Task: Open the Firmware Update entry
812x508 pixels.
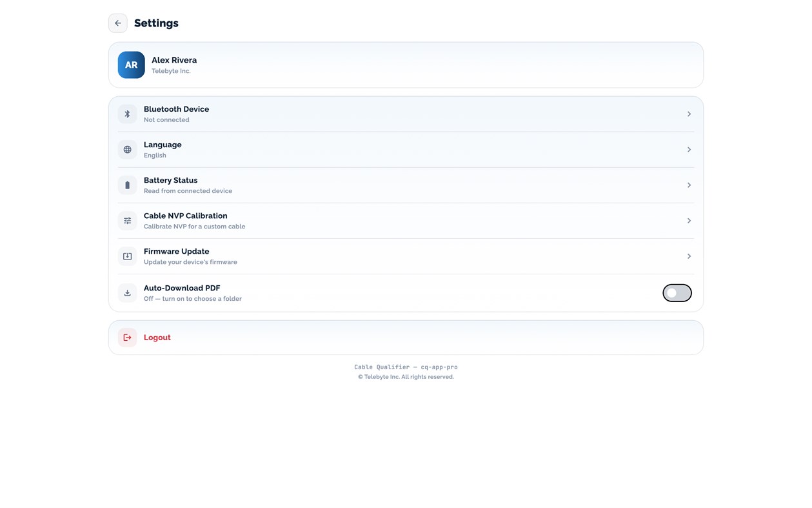Action: 406,256
